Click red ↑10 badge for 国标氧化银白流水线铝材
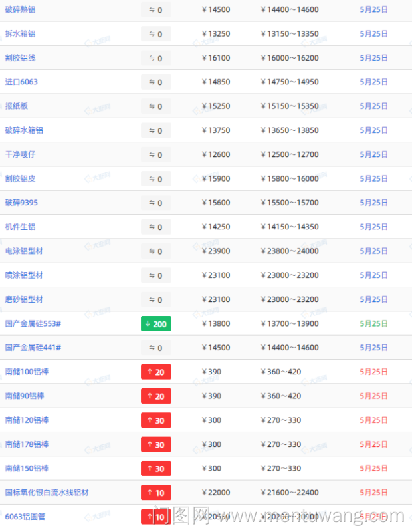This screenshot has height=532, width=412. coord(156,493)
